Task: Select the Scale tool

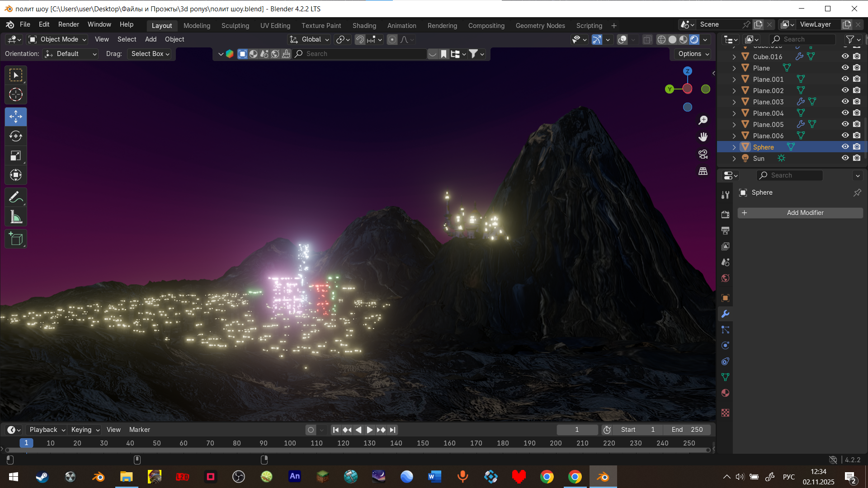Action: click(16, 156)
